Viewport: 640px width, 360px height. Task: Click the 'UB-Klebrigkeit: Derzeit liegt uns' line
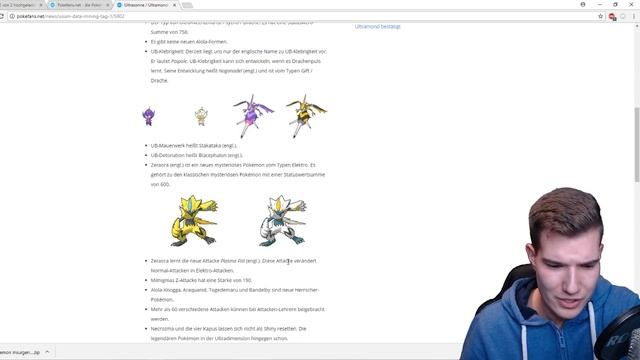coord(238,51)
